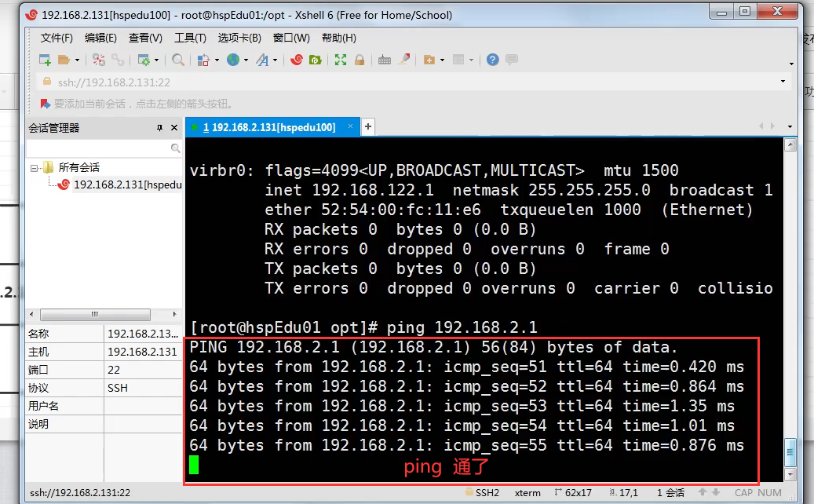This screenshot has width=814, height=504.
Task: Expand the New Folder dropdown arrow
Action: (x=442, y=60)
